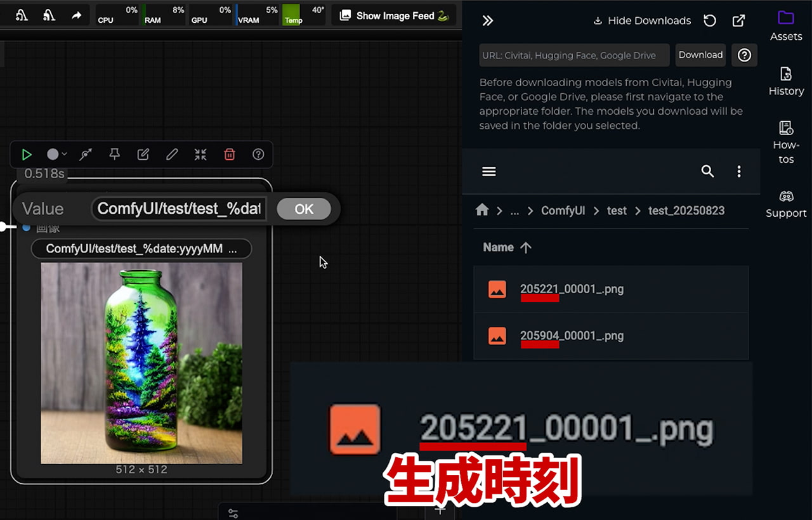Open the node color circle dropdown
Viewport: 812px width, 520px height.
coord(56,155)
